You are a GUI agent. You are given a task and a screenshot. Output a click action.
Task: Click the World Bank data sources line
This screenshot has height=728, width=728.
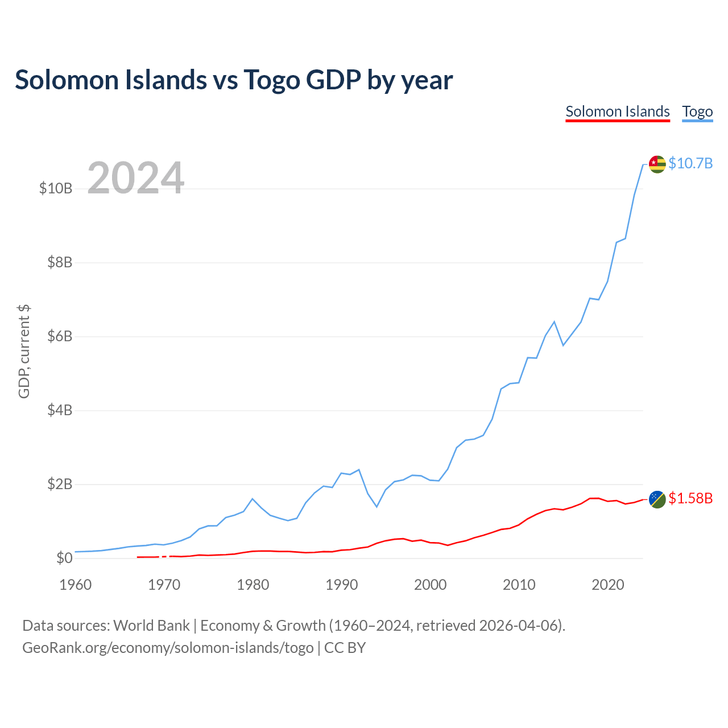pyautogui.click(x=294, y=626)
